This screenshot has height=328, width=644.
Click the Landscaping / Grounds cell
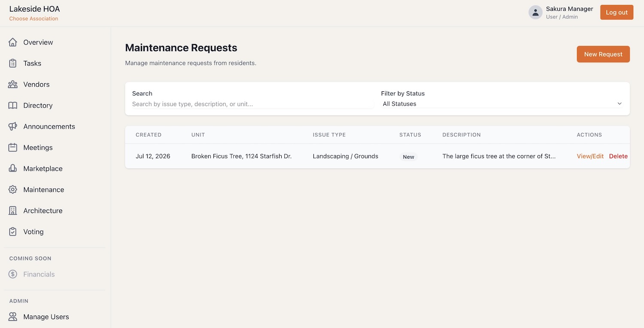[345, 156]
